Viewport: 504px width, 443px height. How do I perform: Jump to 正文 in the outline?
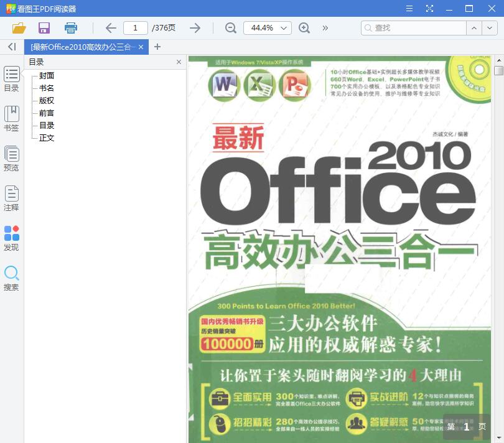(x=47, y=138)
